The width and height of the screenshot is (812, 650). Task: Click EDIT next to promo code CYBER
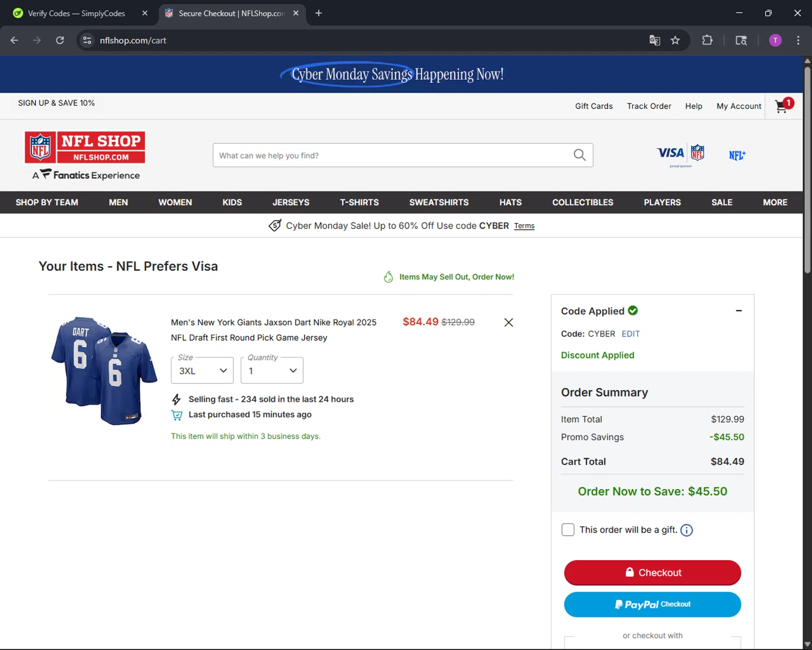631,334
